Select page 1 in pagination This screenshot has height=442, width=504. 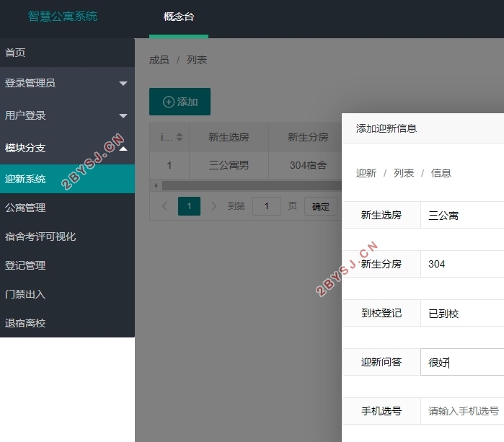tap(189, 206)
